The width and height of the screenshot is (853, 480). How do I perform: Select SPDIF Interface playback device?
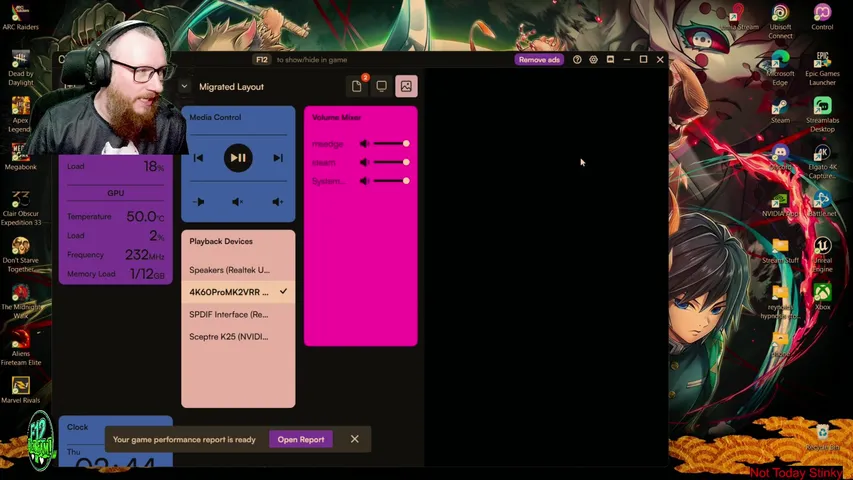[x=238, y=315]
